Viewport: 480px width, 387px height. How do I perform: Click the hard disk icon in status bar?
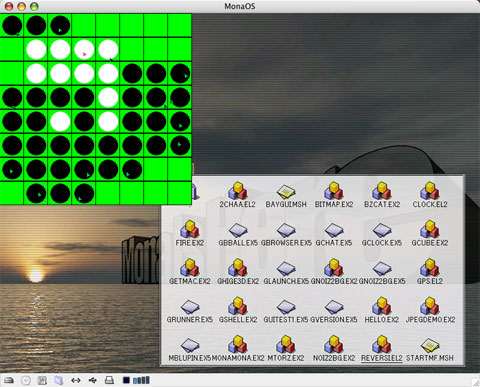pyautogui.click(x=9, y=380)
